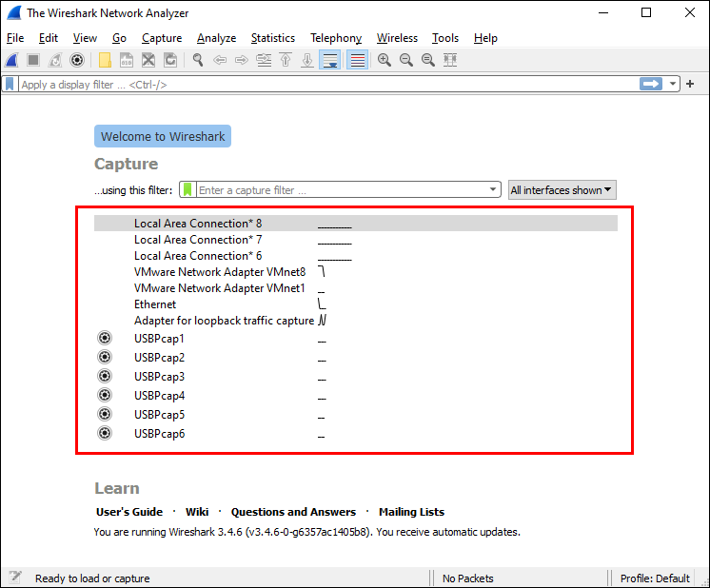Screen dimensions: 710x588
Task: Restart the current capture icon
Action: pyautogui.click(x=55, y=60)
